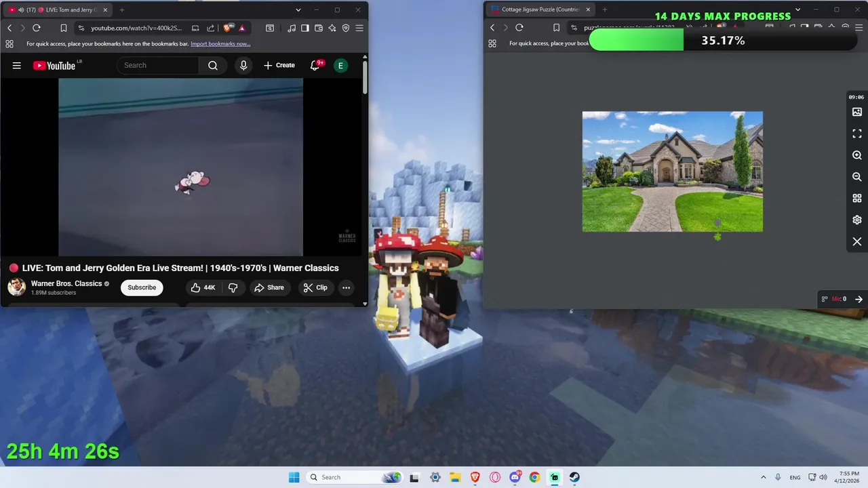The height and width of the screenshot is (488, 868).
Task: Click the Clip button
Action: (315, 287)
